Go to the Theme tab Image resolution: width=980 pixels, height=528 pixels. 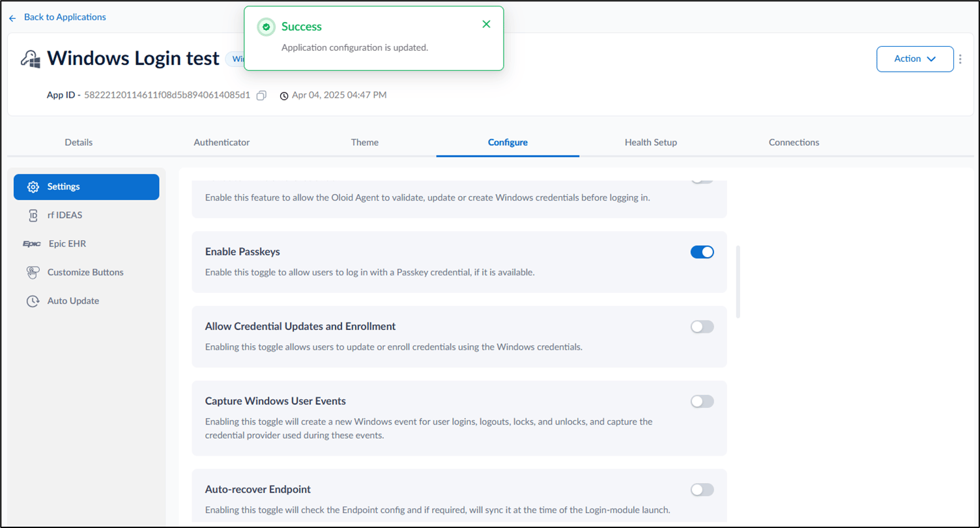365,142
